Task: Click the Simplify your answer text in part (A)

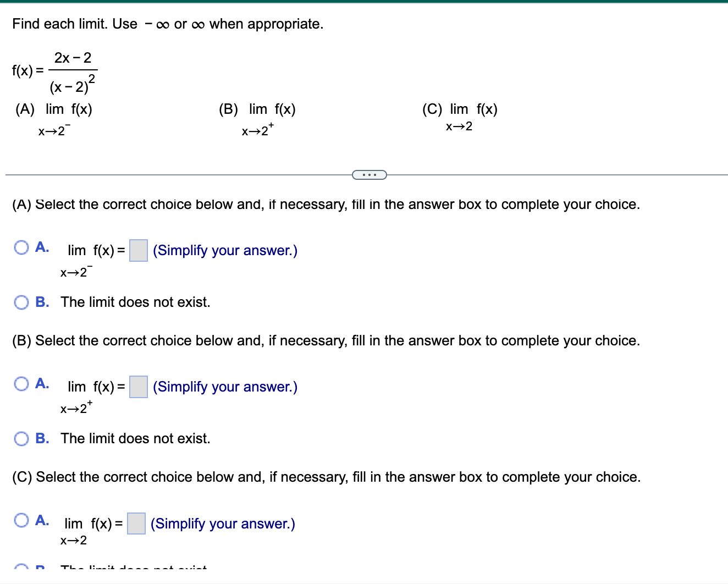Action: pos(225,250)
